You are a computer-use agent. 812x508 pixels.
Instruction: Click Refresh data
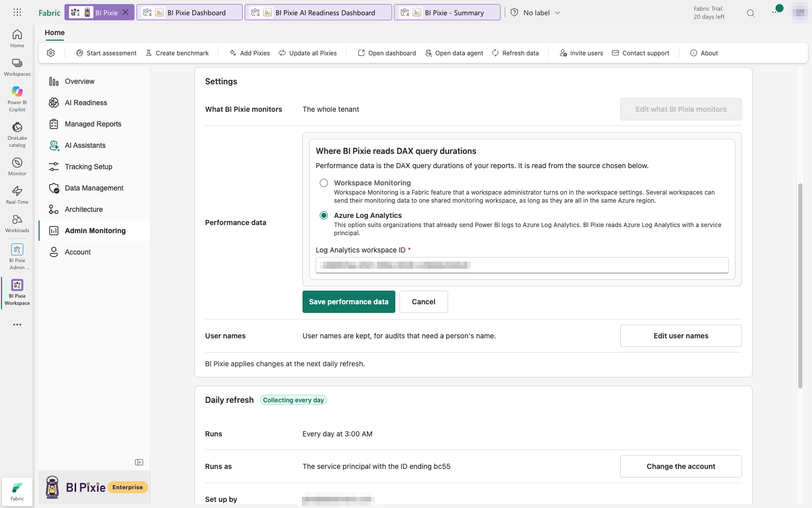tap(515, 53)
